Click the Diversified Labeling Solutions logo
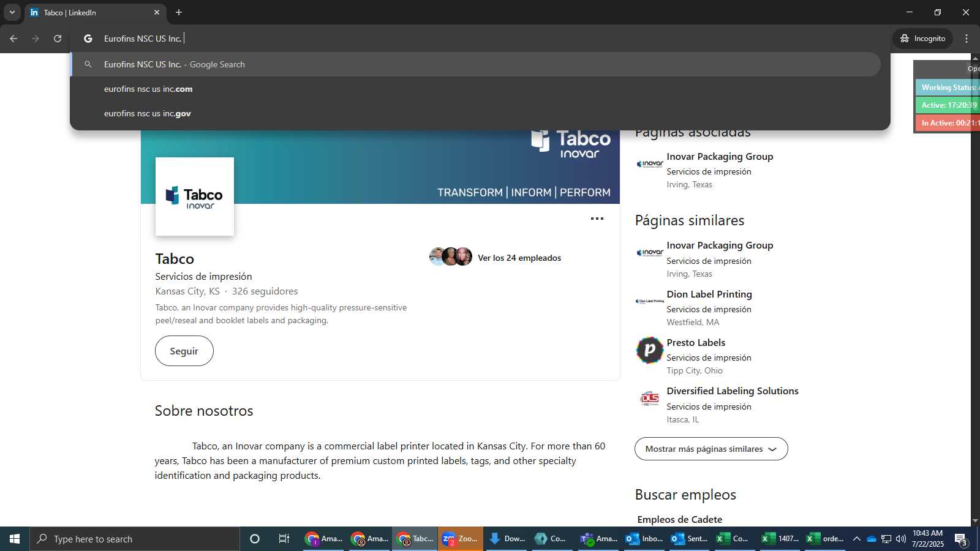This screenshot has height=551, width=980. tap(649, 399)
